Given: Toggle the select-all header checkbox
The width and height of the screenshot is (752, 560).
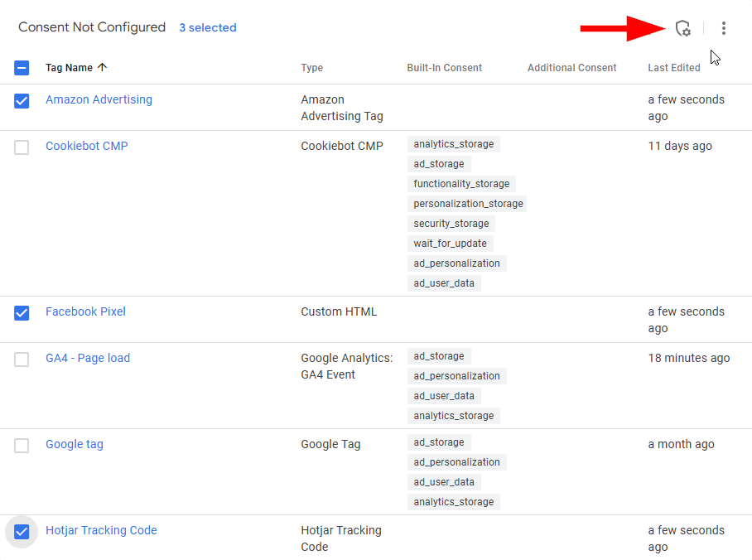Looking at the screenshot, I should [x=22, y=68].
